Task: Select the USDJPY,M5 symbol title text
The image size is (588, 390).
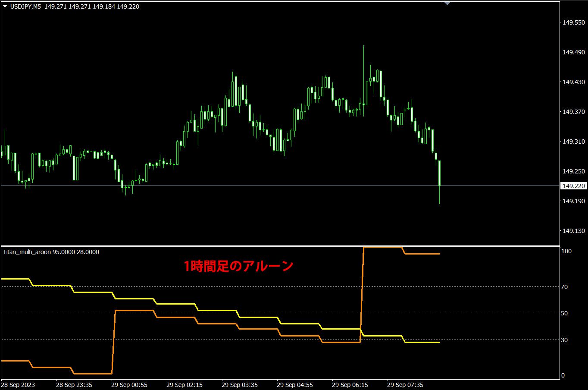Action: click(25, 6)
